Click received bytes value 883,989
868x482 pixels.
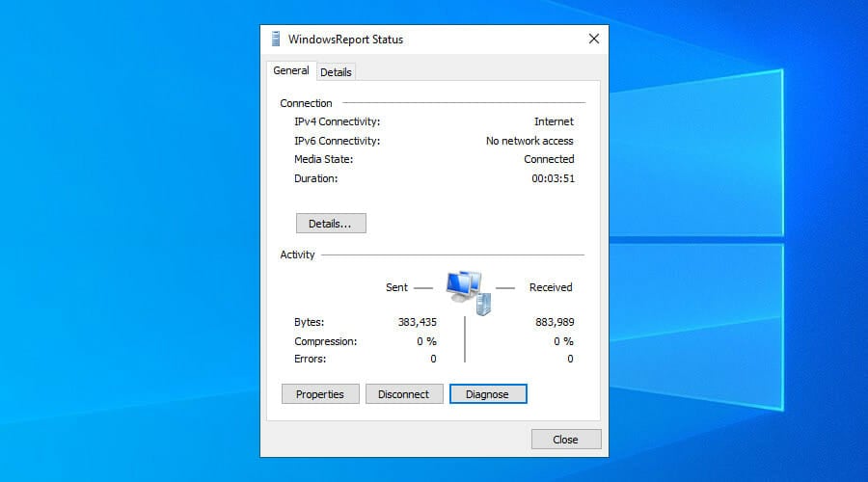555,322
